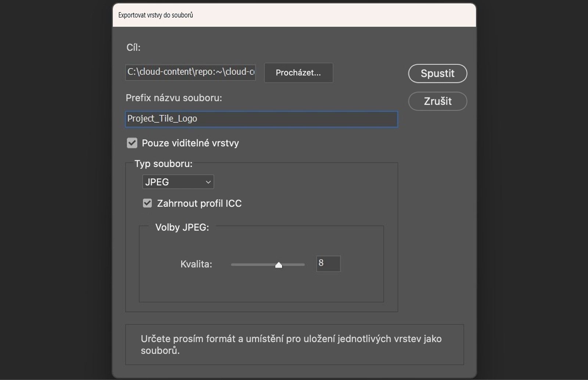Click the right end of the quality slider

pyautogui.click(x=304, y=264)
